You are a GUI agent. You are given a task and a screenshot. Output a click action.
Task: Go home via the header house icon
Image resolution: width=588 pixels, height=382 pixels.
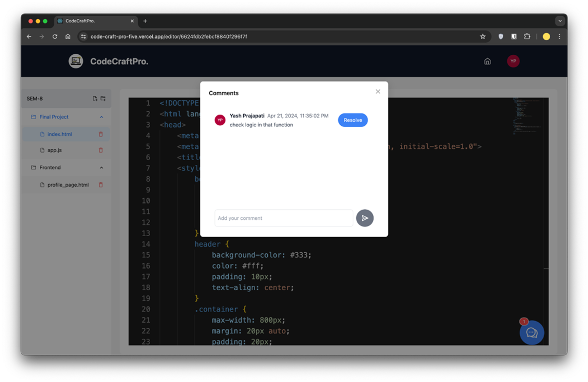(487, 61)
